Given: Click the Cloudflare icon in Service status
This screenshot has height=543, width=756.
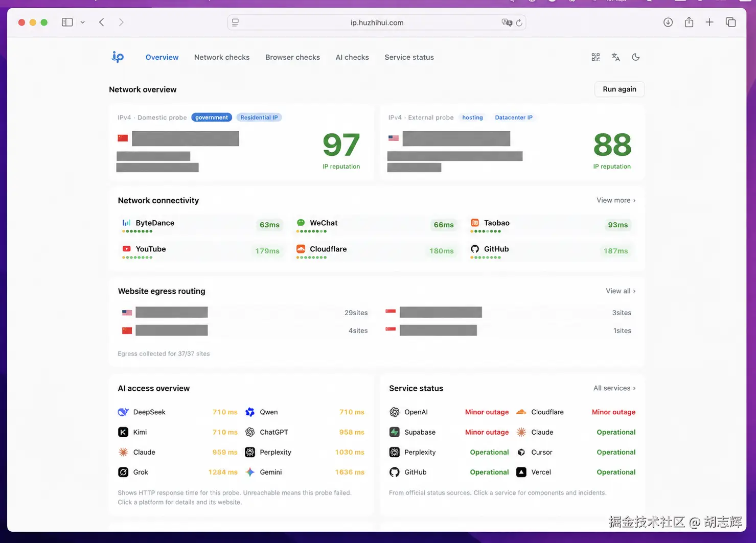Looking at the screenshot, I should (x=521, y=412).
